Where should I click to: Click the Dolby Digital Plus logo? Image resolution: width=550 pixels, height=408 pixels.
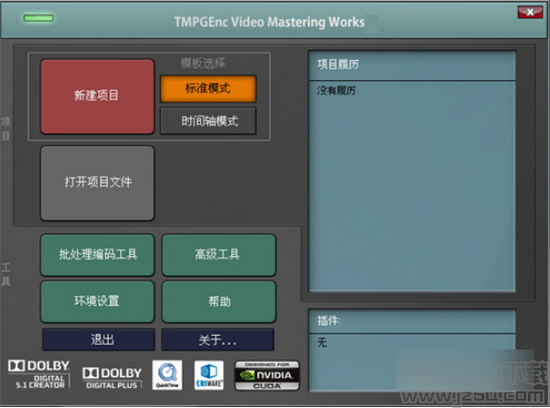[112, 377]
